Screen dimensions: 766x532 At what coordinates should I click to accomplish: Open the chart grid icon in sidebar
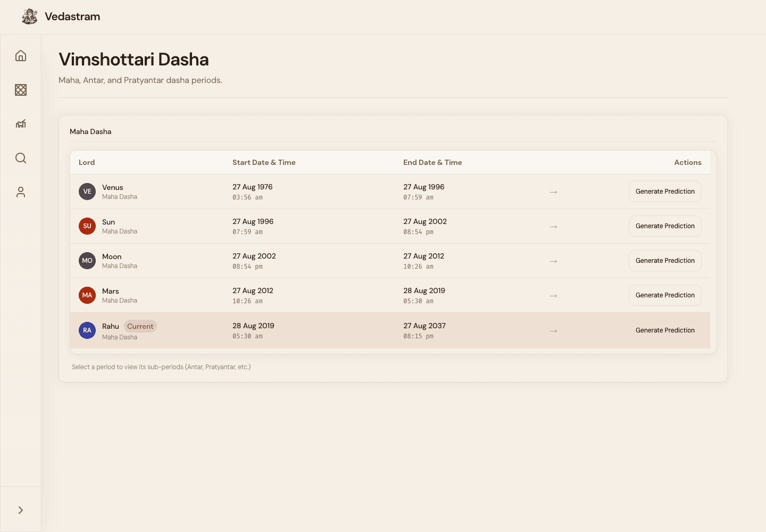(x=21, y=90)
